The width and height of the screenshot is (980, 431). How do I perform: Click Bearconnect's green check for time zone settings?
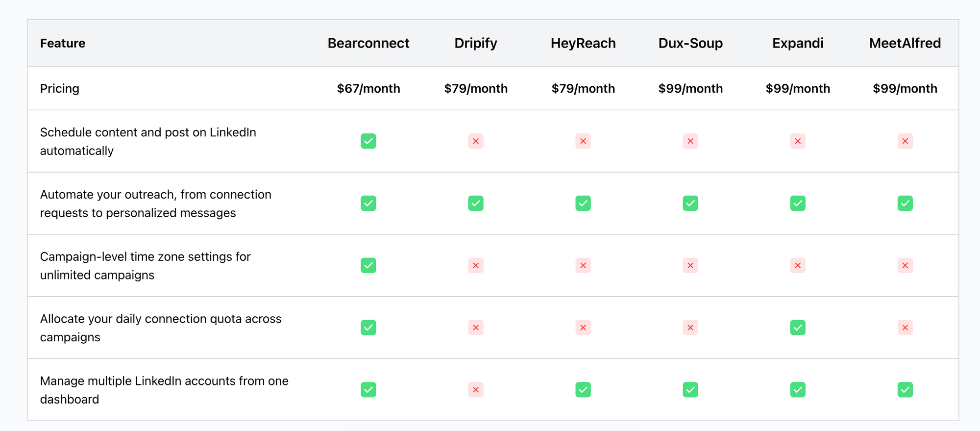tap(368, 265)
